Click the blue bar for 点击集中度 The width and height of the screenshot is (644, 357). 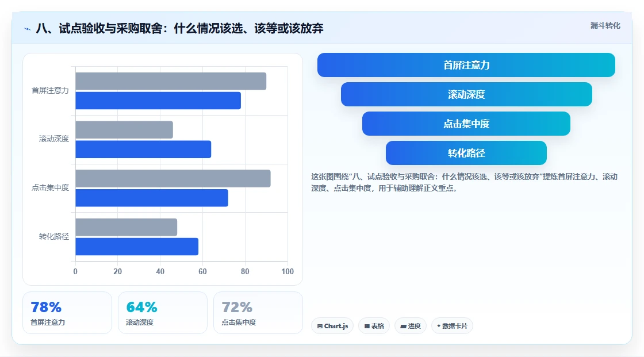coord(152,198)
